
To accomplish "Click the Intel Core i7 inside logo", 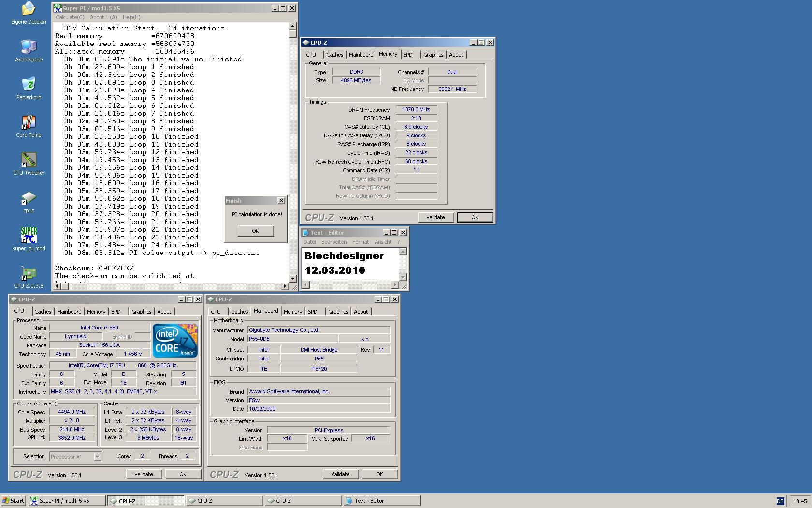I will click(x=175, y=341).
